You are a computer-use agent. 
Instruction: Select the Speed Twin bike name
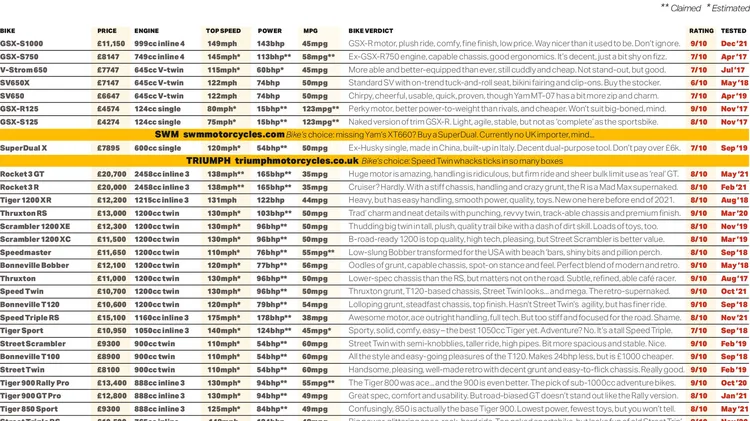(x=22, y=291)
